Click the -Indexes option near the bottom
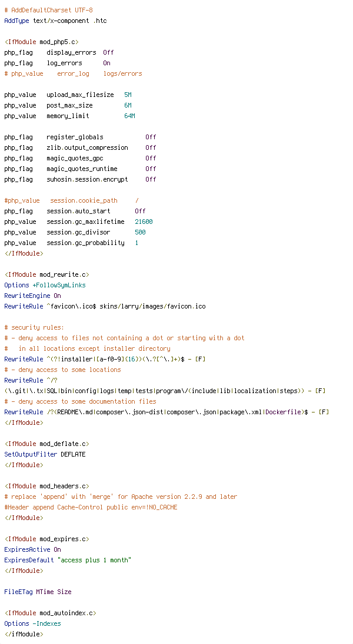 [46, 623]
